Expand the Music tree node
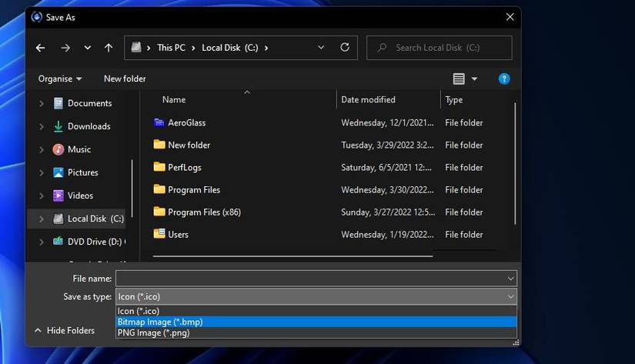 (41, 150)
